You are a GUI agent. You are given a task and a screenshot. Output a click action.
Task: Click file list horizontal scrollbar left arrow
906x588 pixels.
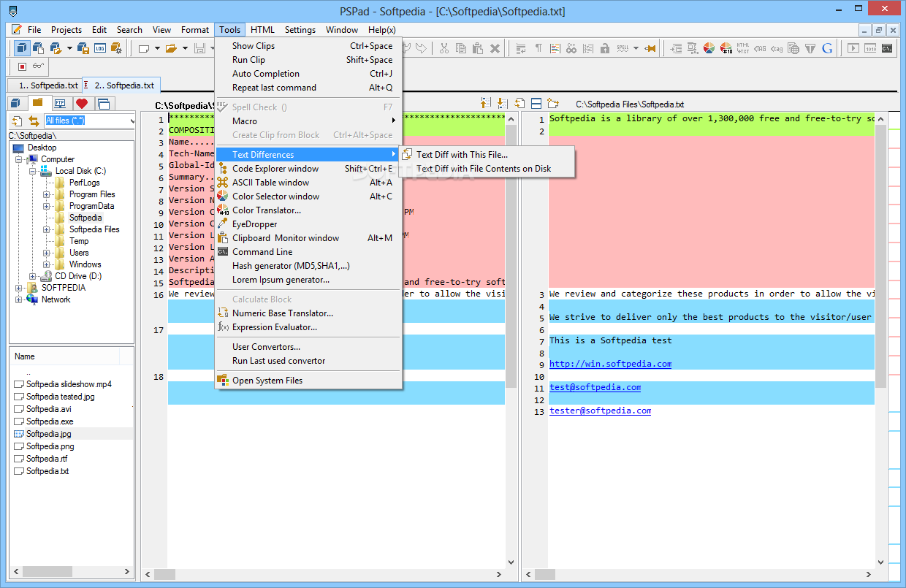tap(15, 572)
